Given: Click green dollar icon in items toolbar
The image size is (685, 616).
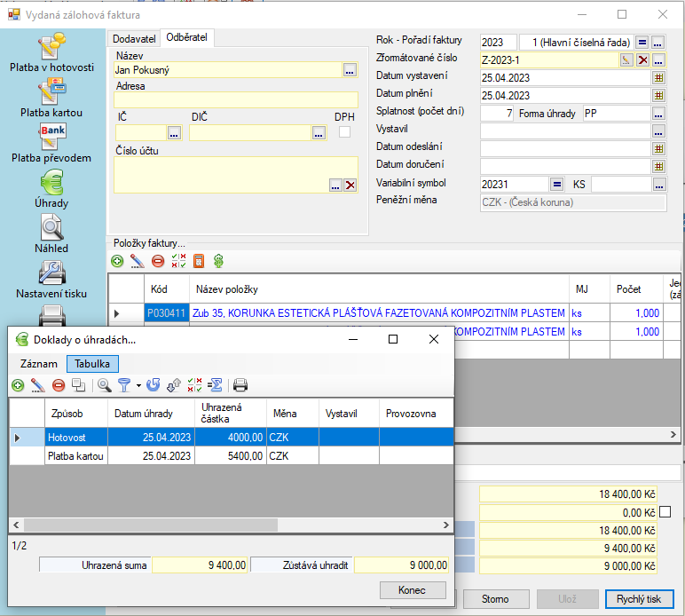Looking at the screenshot, I should coord(218,261).
